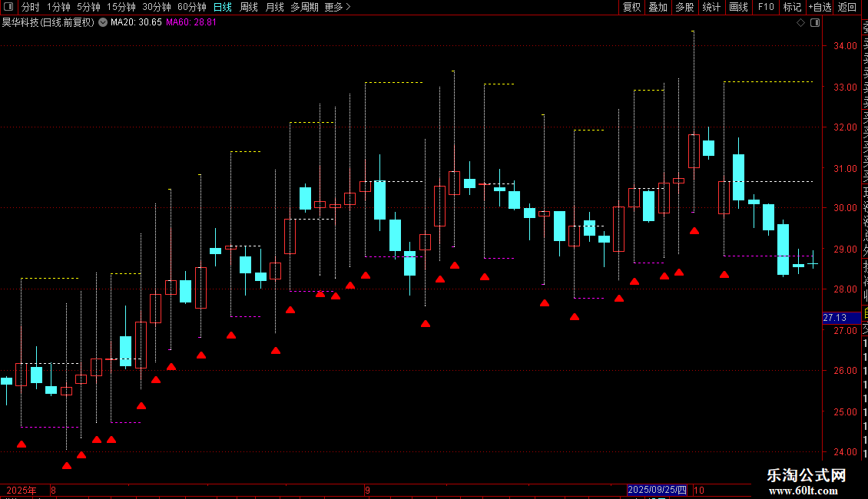Switch to 周线 weekly chart
Screen dimensions: 868x499
click(249, 7)
